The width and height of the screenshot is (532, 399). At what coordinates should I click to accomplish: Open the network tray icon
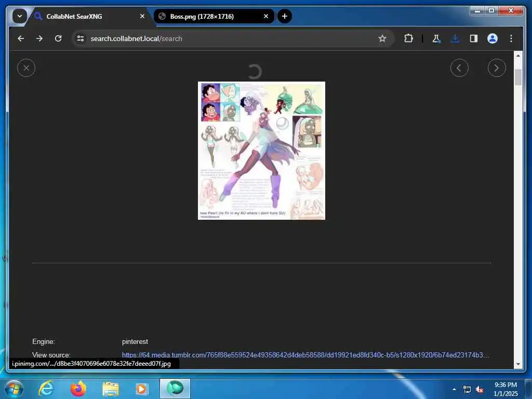point(467,390)
